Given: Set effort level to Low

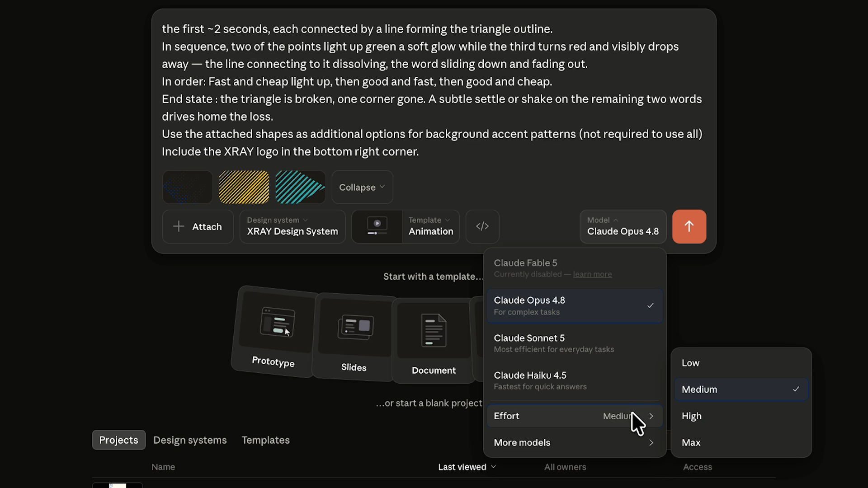Looking at the screenshot, I should coord(741,363).
